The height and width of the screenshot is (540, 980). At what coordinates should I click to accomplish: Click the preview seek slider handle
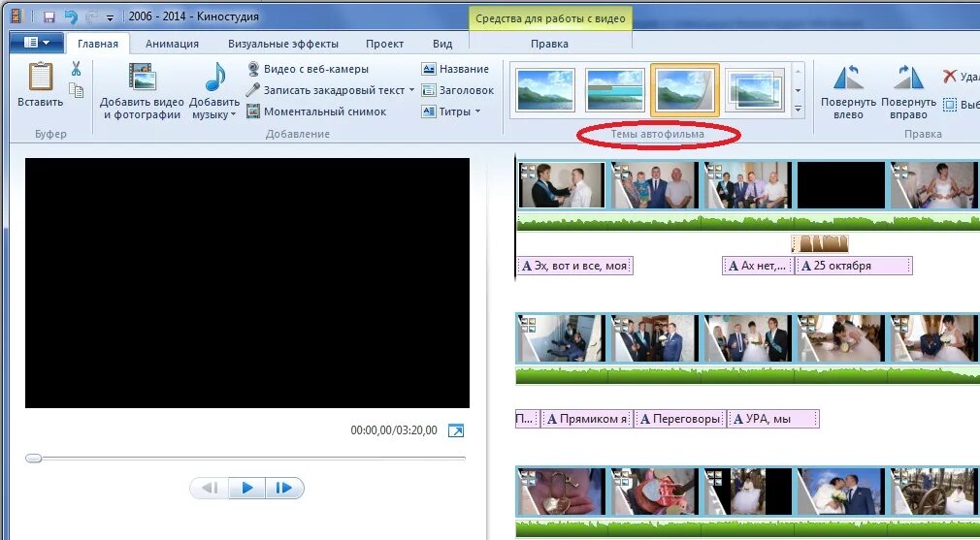pyautogui.click(x=33, y=459)
